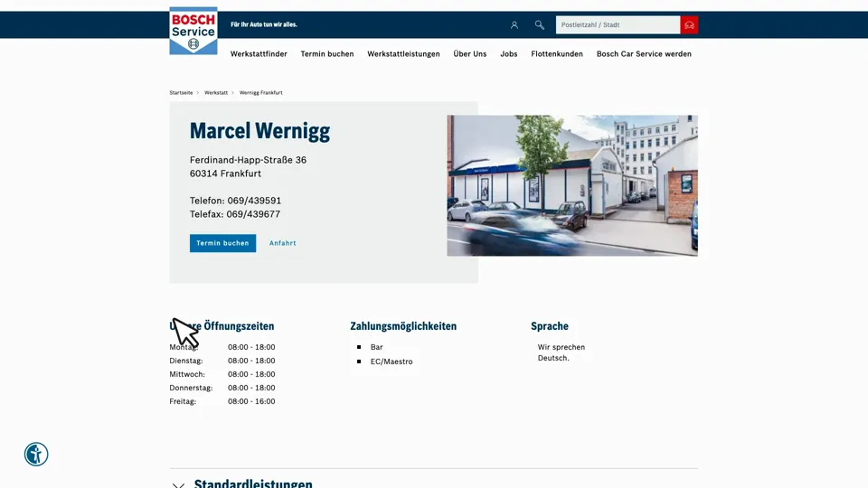The width and height of the screenshot is (868, 488).
Task: Click the Marcel Wernigg heading
Action: 259,131
